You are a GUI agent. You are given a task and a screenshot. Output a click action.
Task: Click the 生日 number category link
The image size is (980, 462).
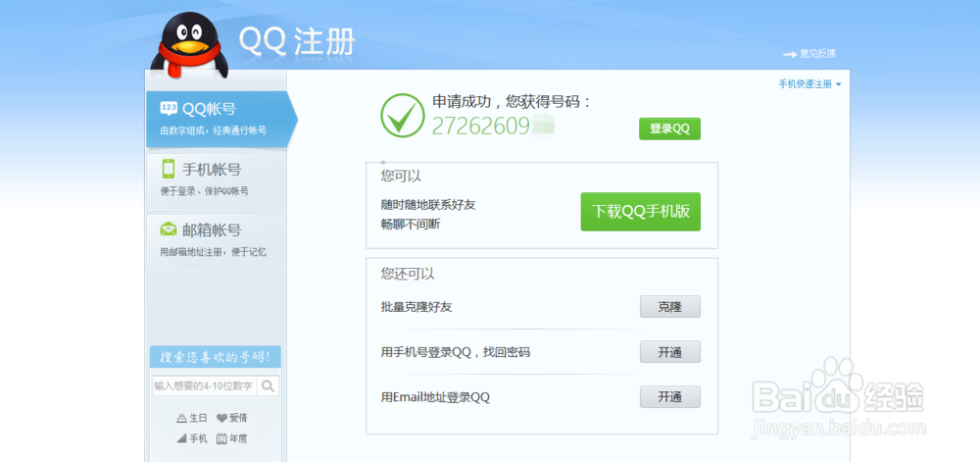(x=198, y=418)
